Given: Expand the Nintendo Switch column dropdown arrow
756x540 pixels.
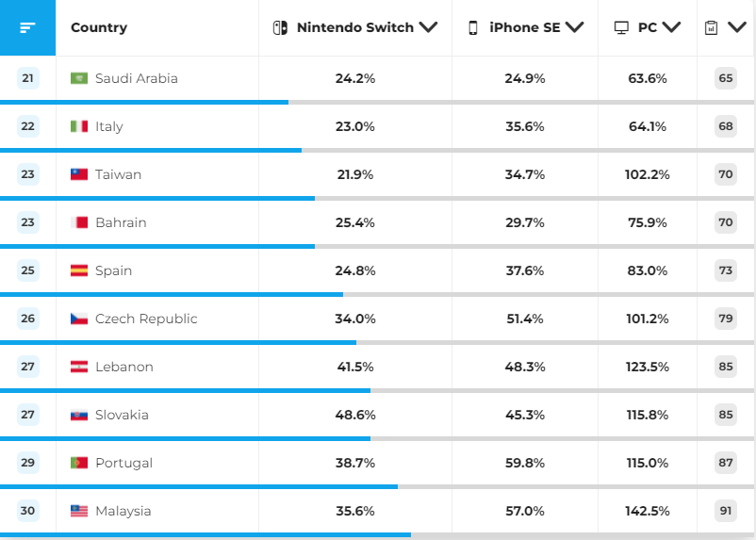Looking at the screenshot, I should [428, 27].
